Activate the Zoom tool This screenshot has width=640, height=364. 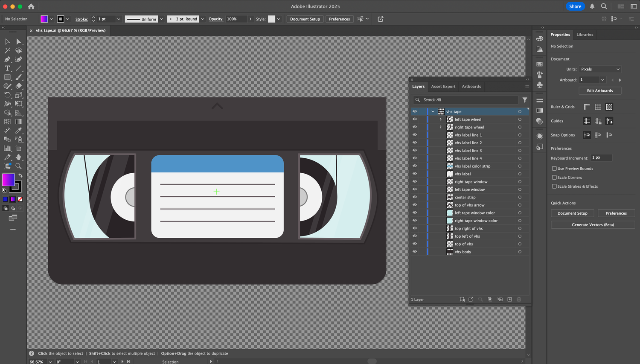18,166
